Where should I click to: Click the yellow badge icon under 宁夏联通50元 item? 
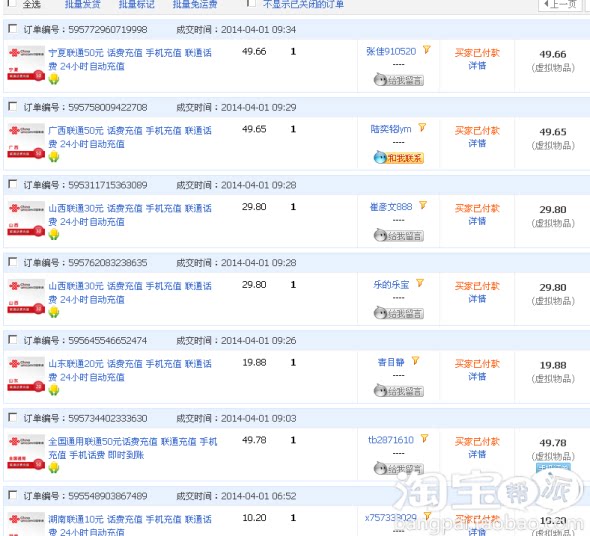(x=54, y=79)
